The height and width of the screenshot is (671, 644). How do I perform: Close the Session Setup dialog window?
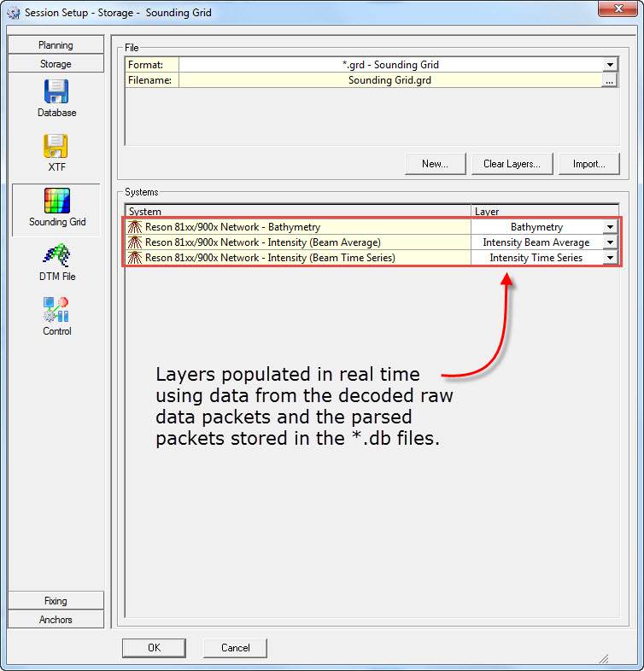coord(618,9)
